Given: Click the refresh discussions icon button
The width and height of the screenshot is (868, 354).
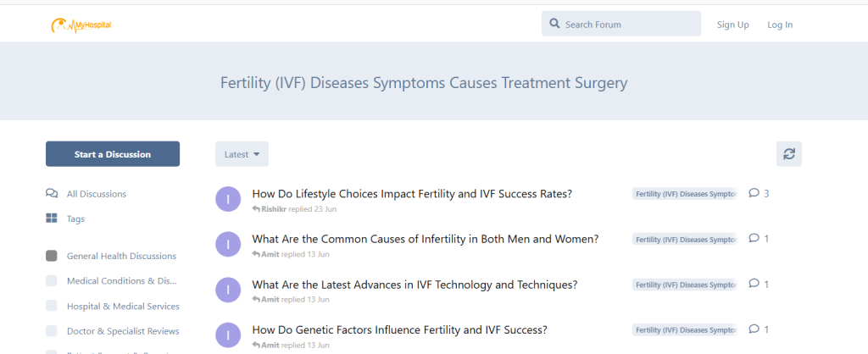Looking at the screenshot, I should (x=788, y=153).
